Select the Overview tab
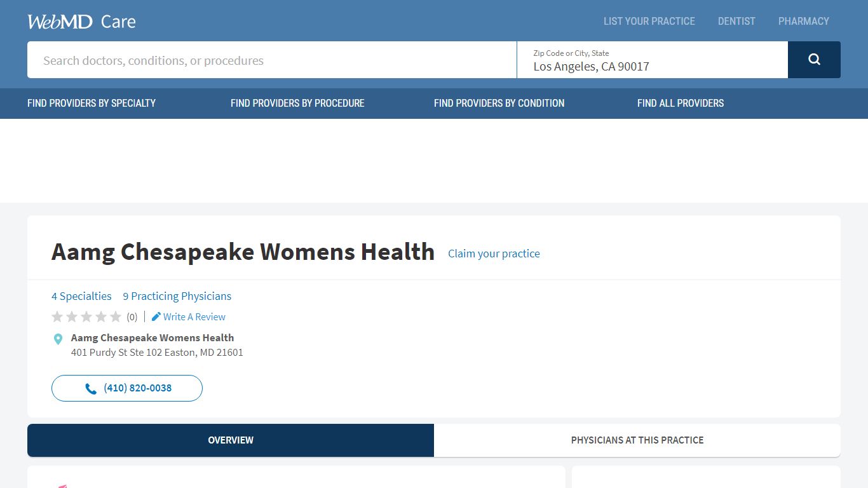The width and height of the screenshot is (868, 488). point(231,440)
